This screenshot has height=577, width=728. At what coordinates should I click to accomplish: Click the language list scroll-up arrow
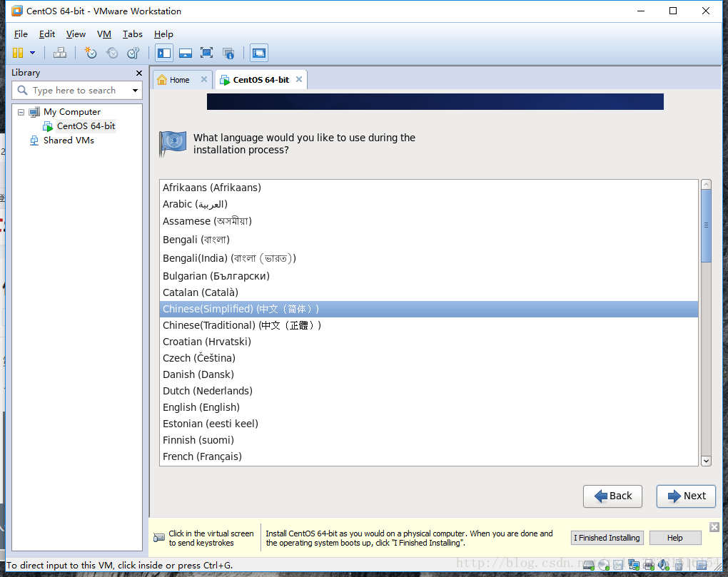(706, 185)
